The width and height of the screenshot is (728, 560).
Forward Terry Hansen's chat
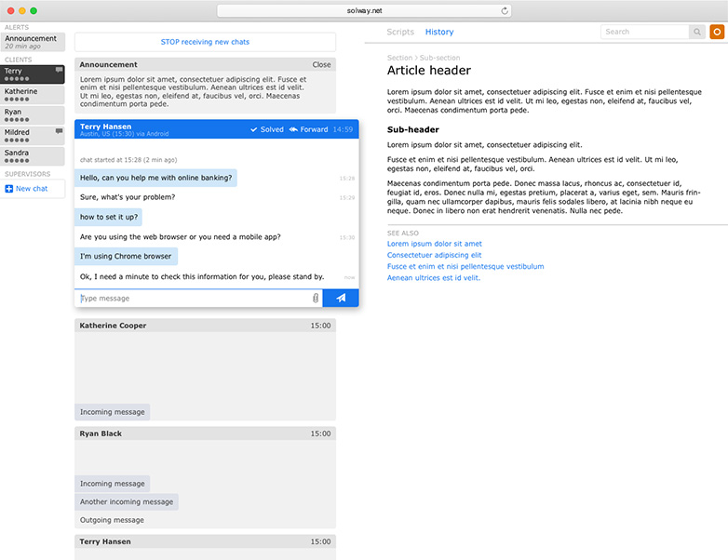click(x=308, y=129)
